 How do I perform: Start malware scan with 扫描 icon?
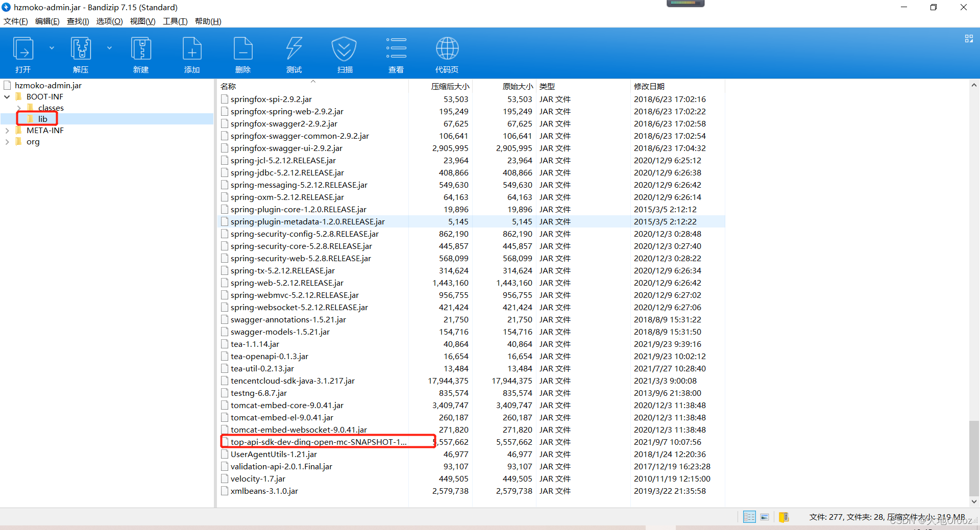click(x=345, y=53)
